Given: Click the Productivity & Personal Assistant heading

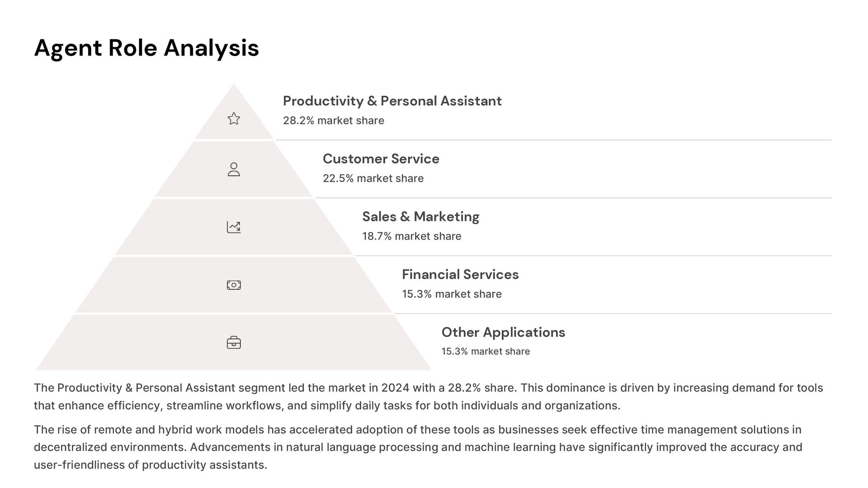Looking at the screenshot, I should (x=392, y=101).
